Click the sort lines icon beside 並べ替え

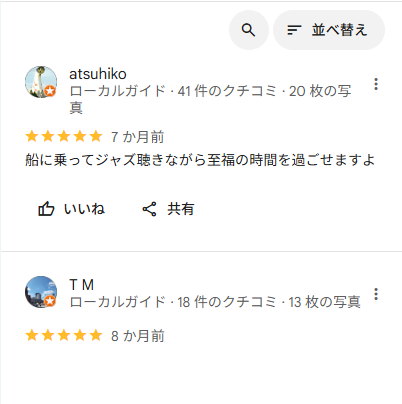[294, 30]
